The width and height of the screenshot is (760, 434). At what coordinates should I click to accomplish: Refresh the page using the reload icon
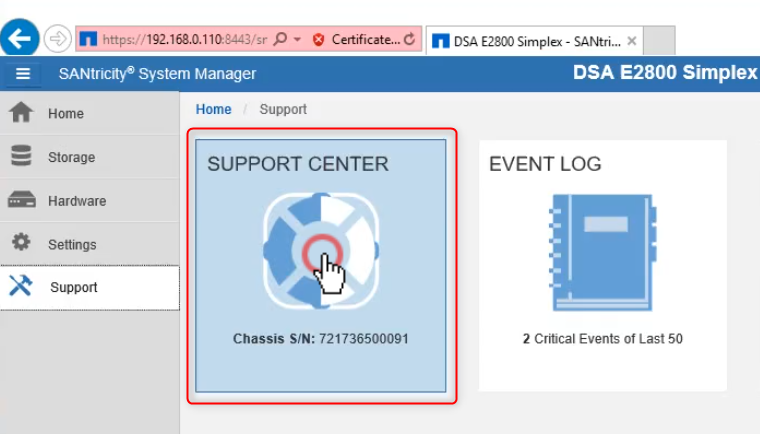[x=408, y=40]
